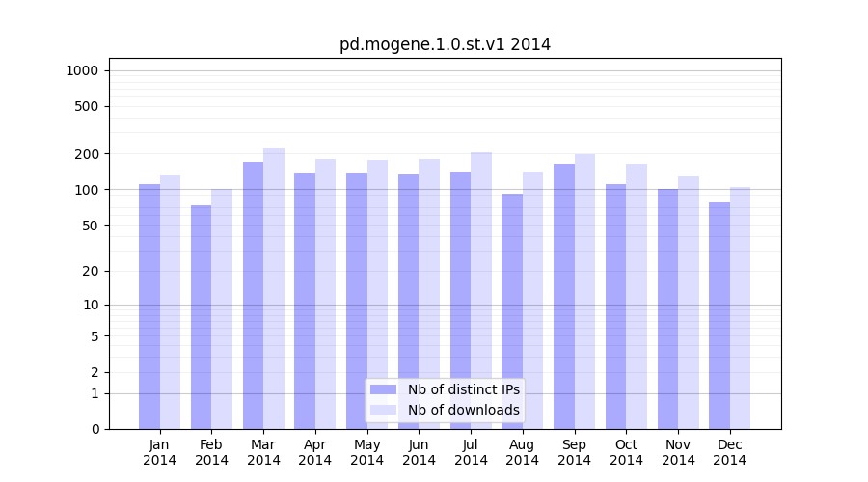The image size is (868, 482).
Task: Click the 'Nb of distinct IPs' legend swatch
Action: 383,389
